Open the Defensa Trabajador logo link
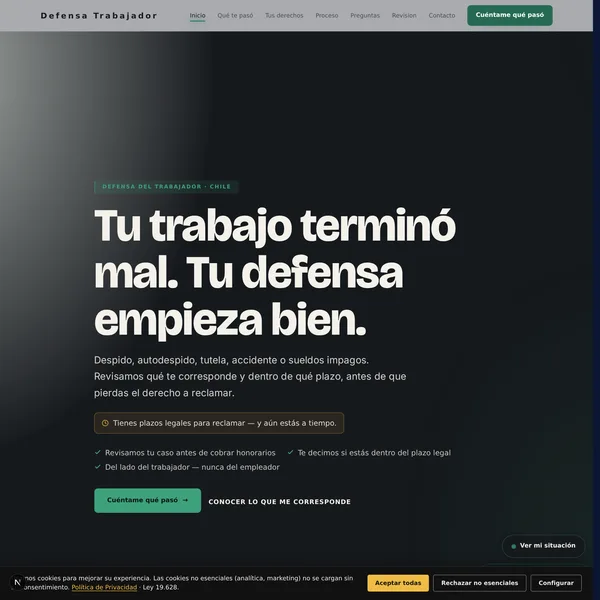 [x=99, y=16]
